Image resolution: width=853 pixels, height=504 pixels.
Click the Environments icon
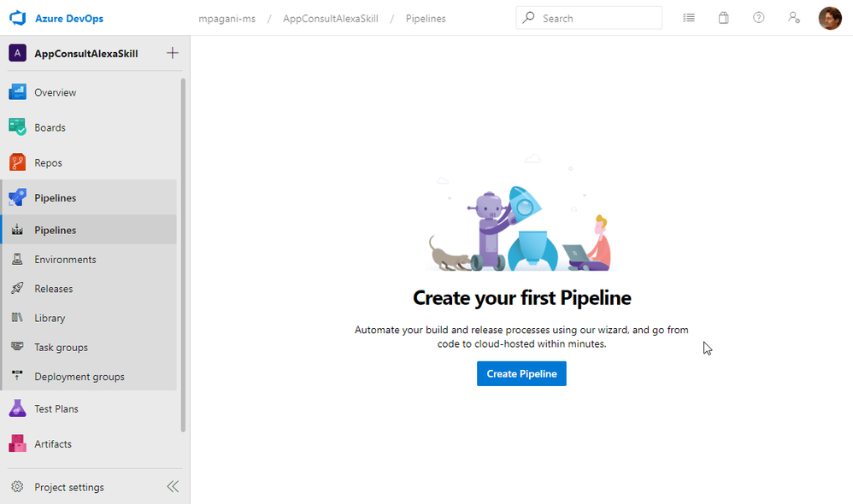click(x=17, y=259)
